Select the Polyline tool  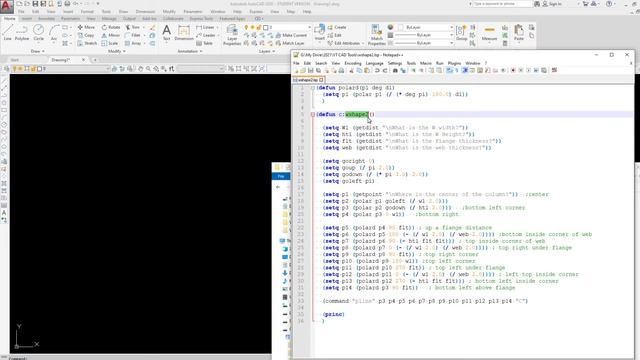click(x=22, y=32)
